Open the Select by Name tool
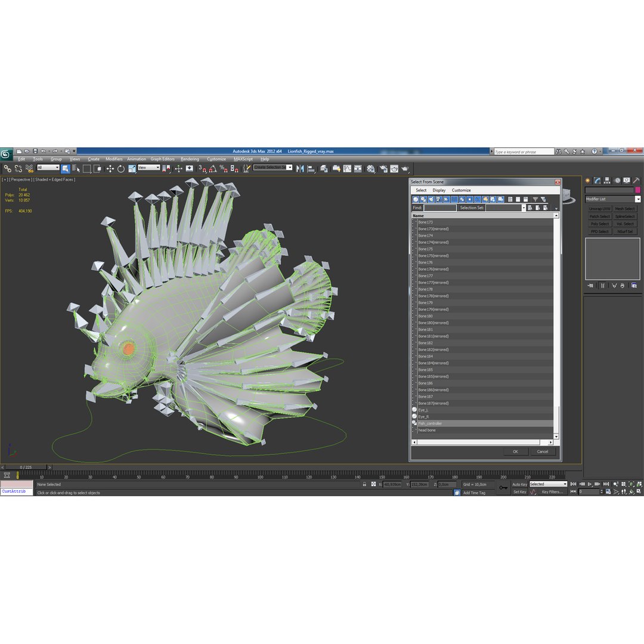This screenshot has width=644, height=644. point(76,168)
